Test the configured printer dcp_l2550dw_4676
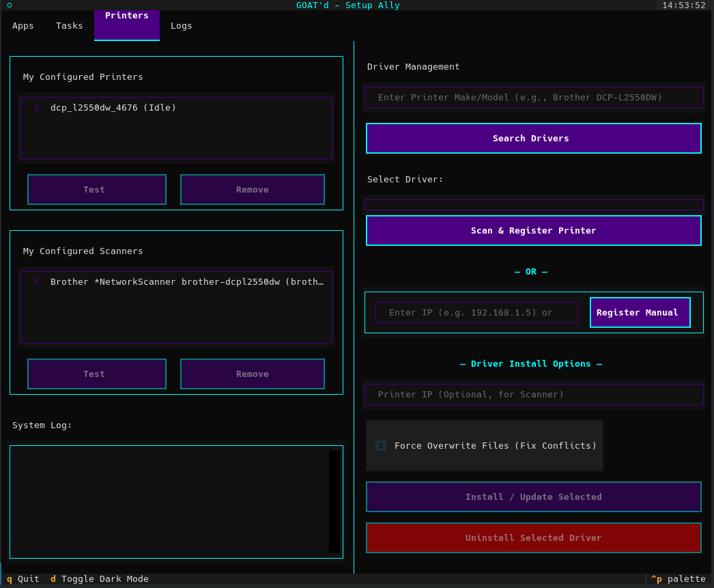 [x=96, y=189]
